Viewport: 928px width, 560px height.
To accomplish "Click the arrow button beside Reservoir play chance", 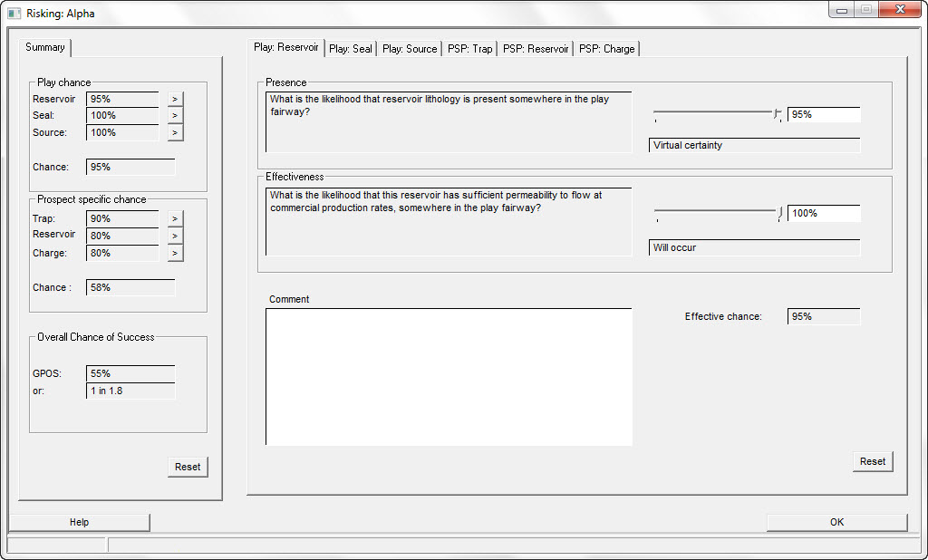I will pyautogui.click(x=175, y=99).
